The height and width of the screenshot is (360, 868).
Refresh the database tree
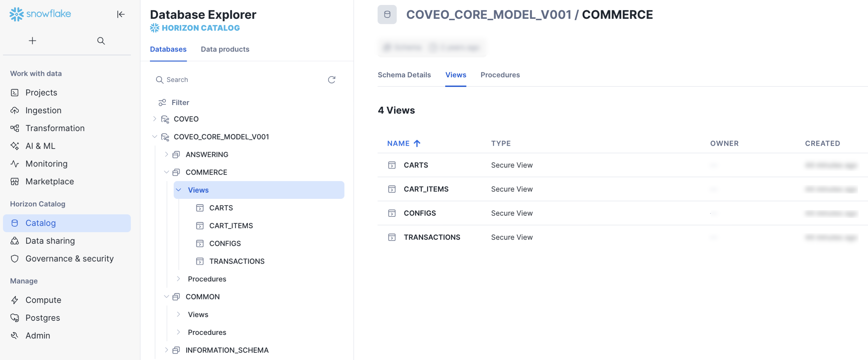pos(332,80)
